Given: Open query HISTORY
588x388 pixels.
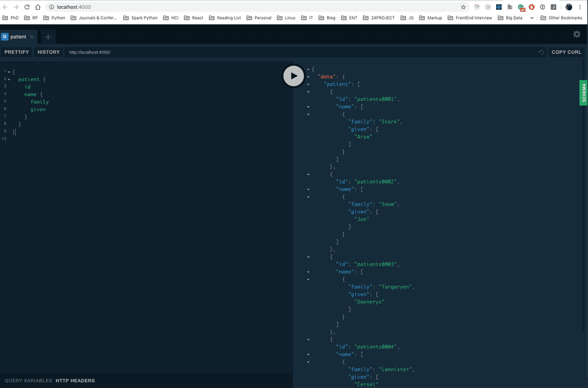Looking at the screenshot, I should point(48,52).
